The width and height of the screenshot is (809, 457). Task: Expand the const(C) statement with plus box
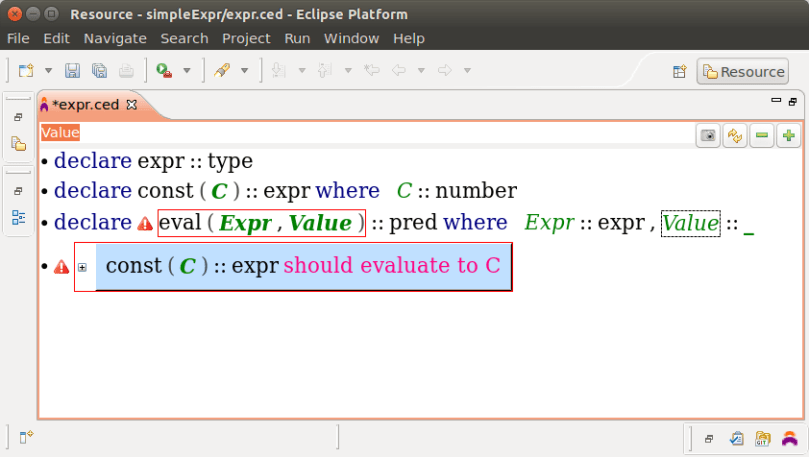click(83, 267)
